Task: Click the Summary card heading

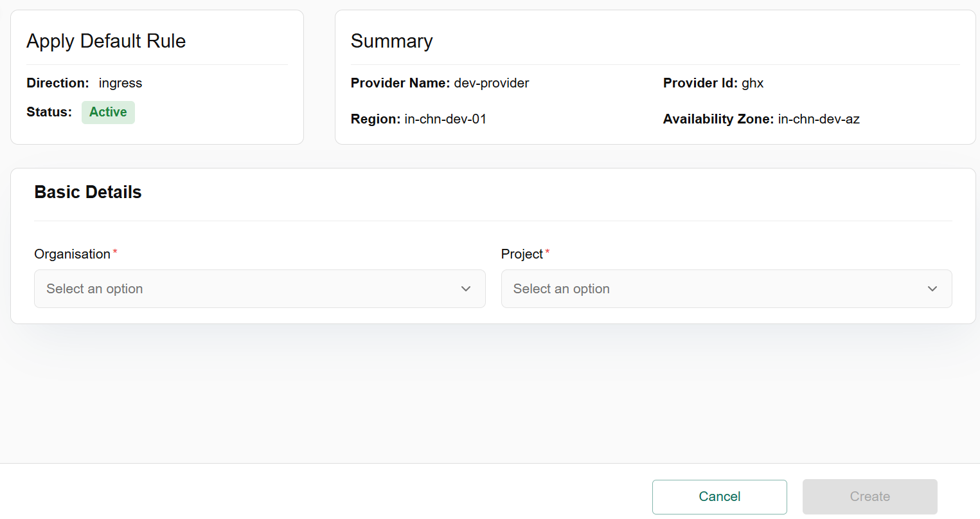Action: [x=391, y=41]
